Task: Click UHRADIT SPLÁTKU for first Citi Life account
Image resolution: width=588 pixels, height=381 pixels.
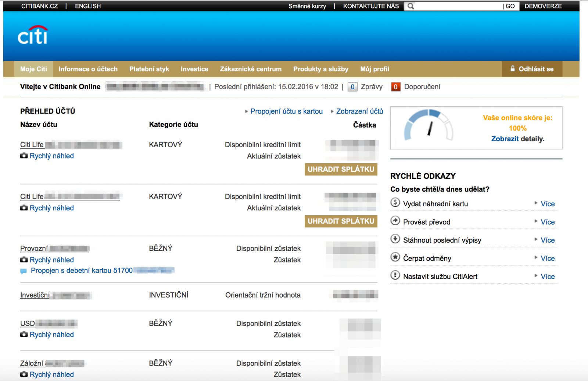Action: tap(341, 169)
